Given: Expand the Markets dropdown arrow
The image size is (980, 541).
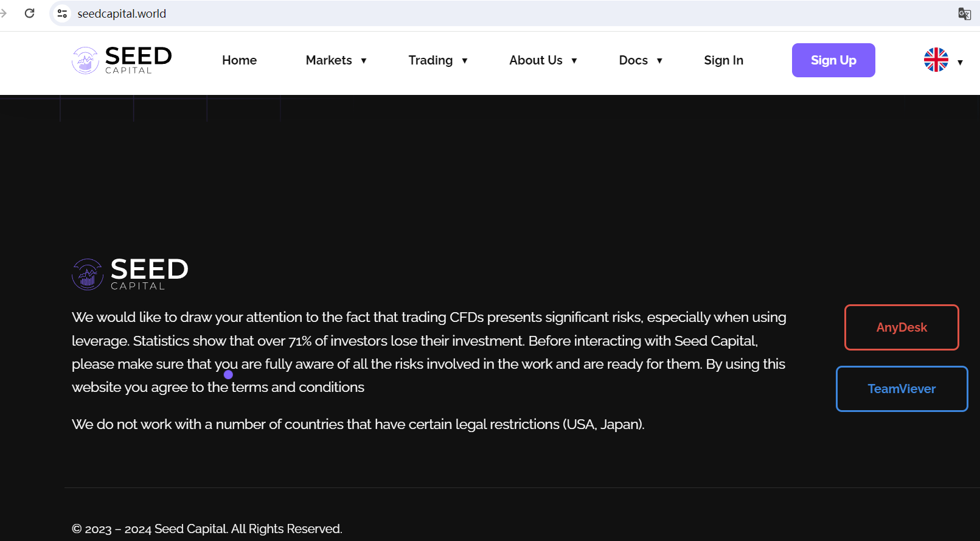Looking at the screenshot, I should tap(364, 61).
